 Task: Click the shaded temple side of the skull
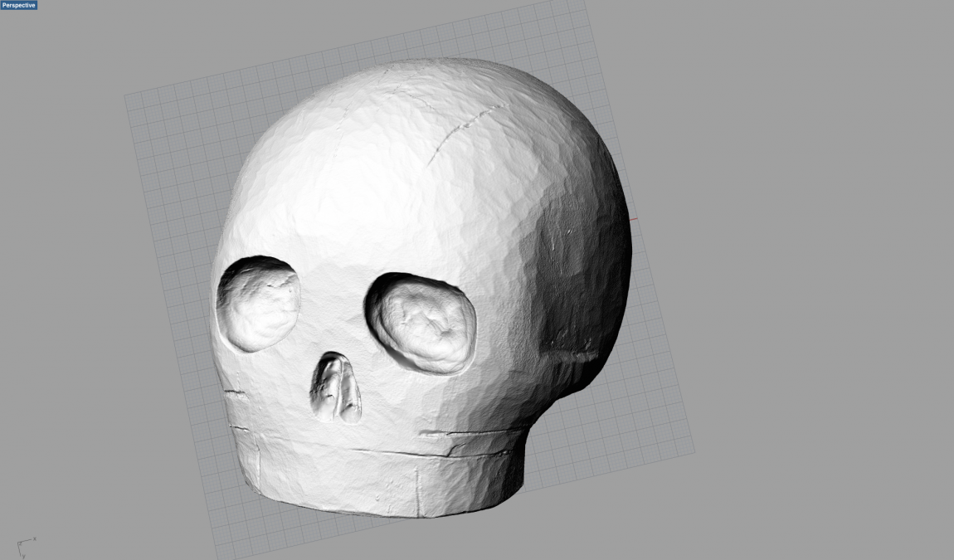(581, 274)
